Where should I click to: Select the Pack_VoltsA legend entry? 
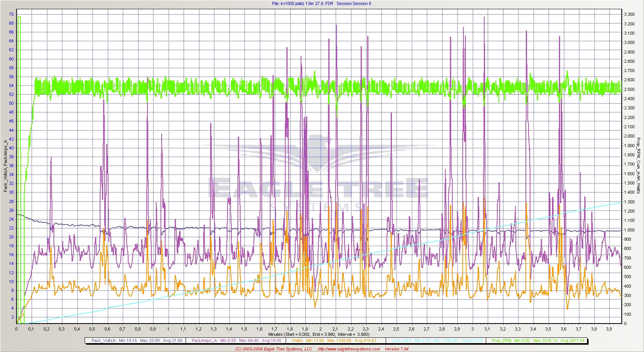click(x=135, y=340)
